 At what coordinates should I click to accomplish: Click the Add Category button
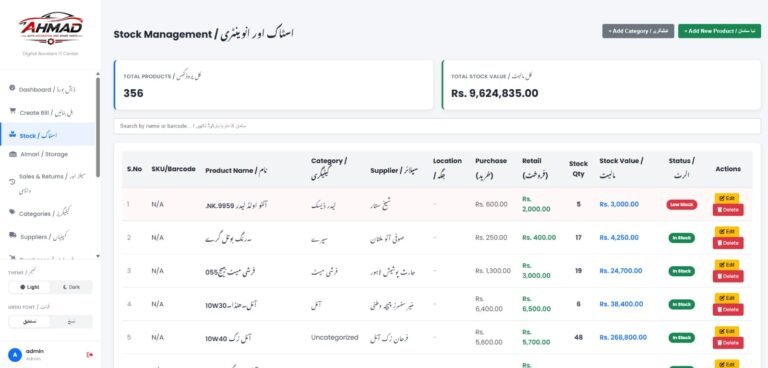(638, 31)
